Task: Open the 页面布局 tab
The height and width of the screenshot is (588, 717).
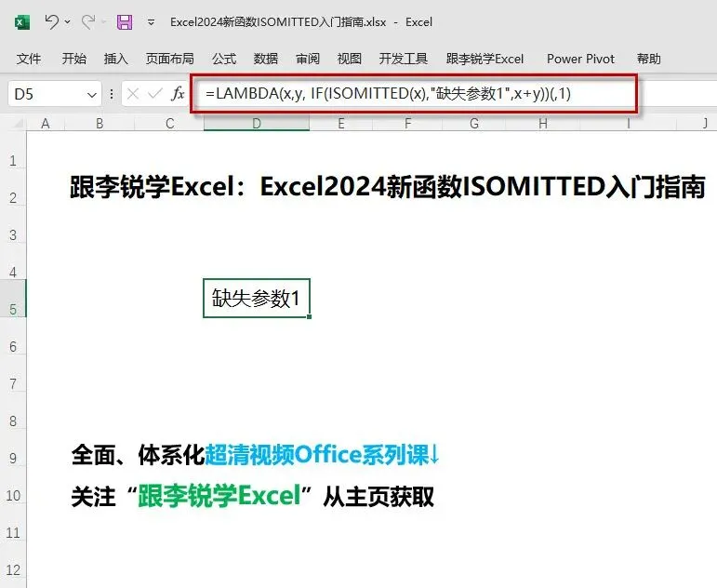Action: (x=169, y=59)
